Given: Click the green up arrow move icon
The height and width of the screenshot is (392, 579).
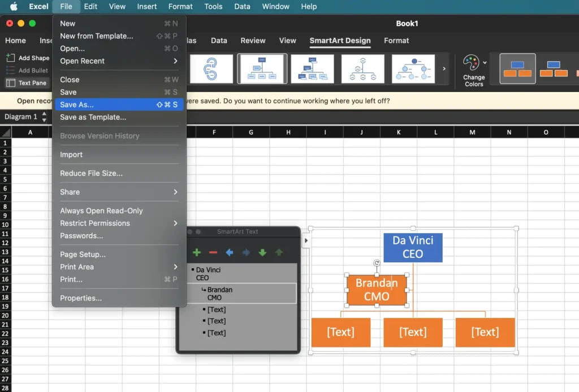Looking at the screenshot, I should point(279,252).
